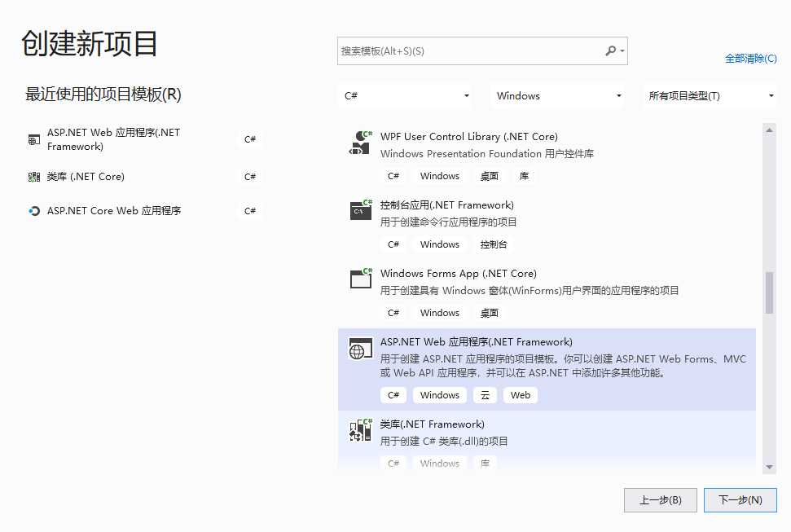This screenshot has height=532, width=791.
Task: Select 类库(.NET Framework) title
Action: (433, 424)
